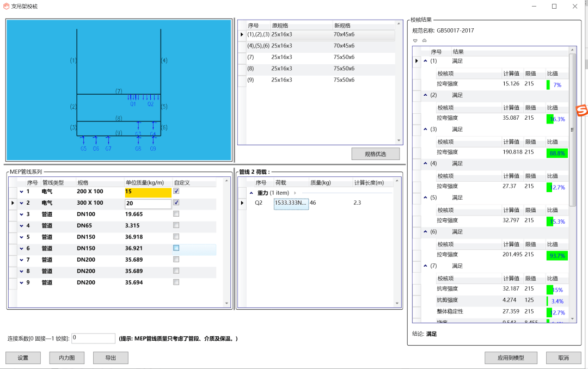Enable 自定义 checkbox for DN100 row 3
The image size is (588, 369).
176,214
